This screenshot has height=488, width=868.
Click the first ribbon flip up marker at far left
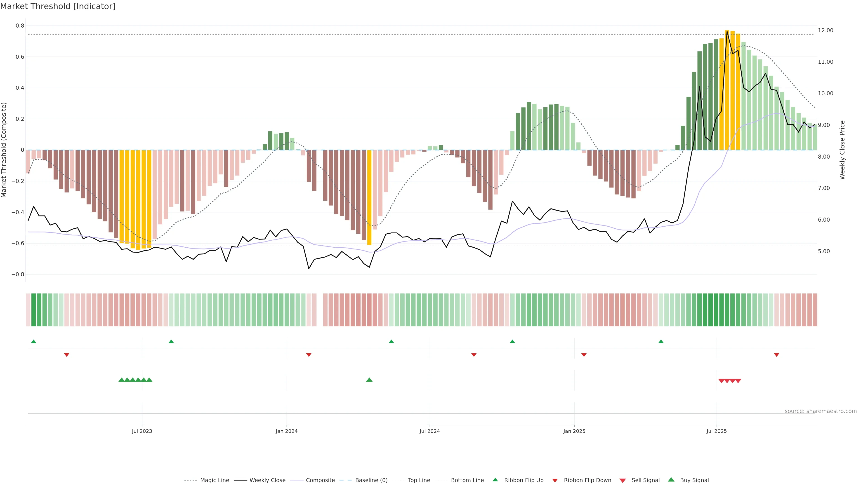pyautogui.click(x=33, y=342)
